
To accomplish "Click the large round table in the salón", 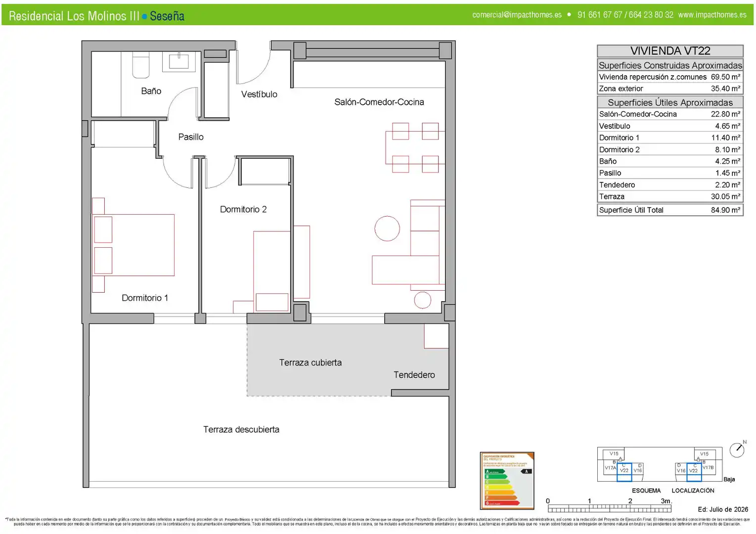I will (x=387, y=228).
